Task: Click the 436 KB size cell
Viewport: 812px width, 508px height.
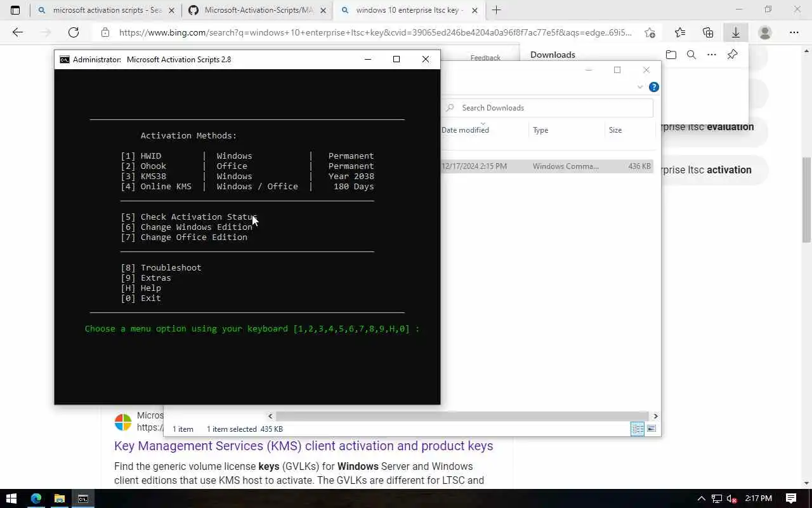Action: (x=639, y=166)
